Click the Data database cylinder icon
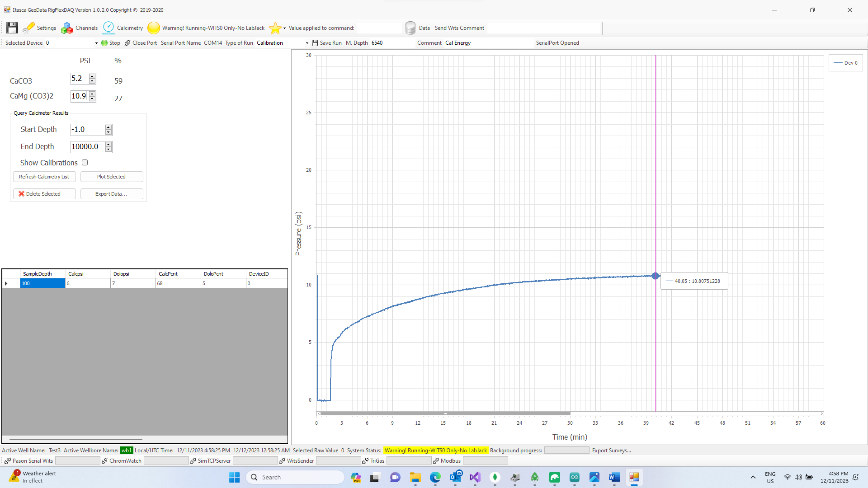868x488 pixels. [410, 28]
